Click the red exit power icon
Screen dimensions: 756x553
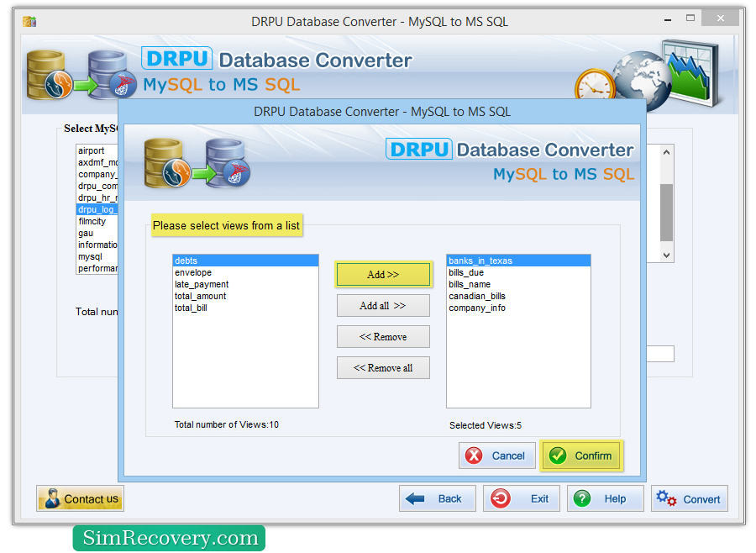click(x=501, y=498)
